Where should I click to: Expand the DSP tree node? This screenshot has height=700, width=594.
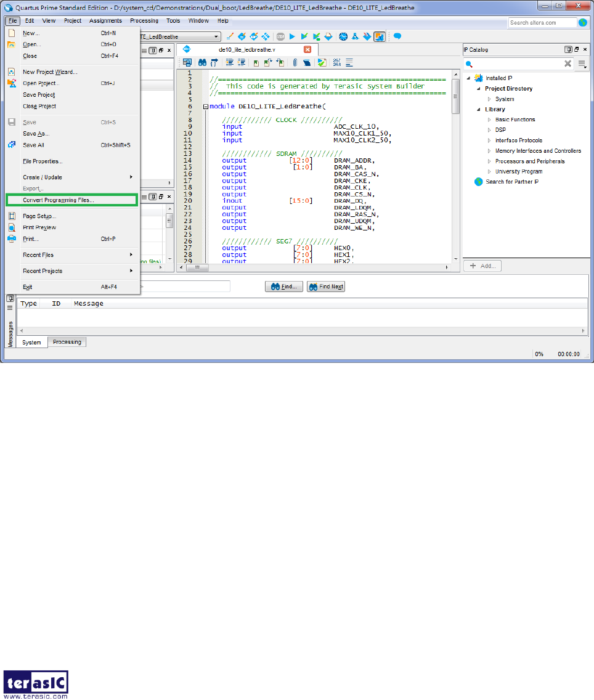[x=489, y=130]
